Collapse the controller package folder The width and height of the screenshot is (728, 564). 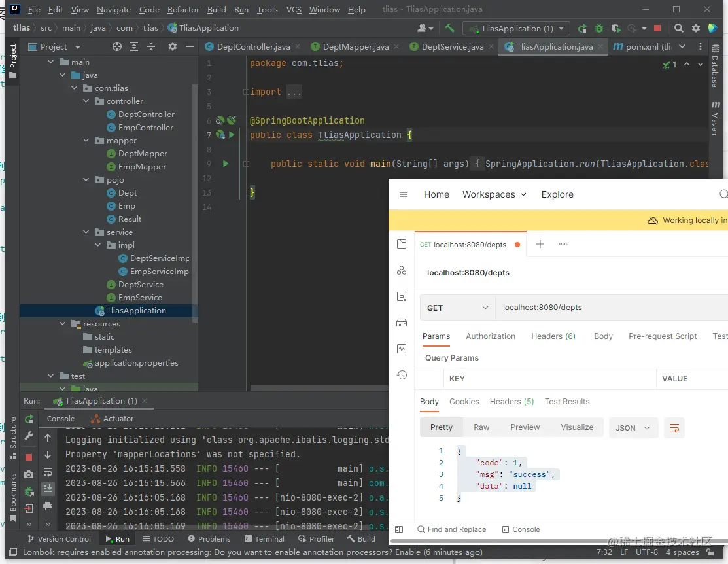(x=87, y=101)
